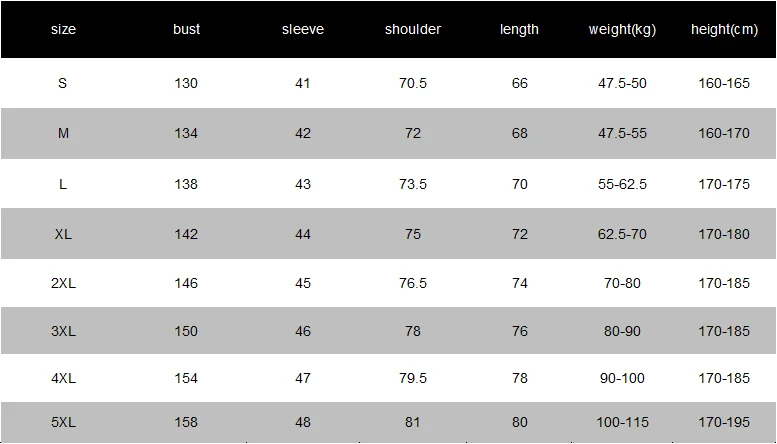
Task: Select the '2XL' size label
Action: pyautogui.click(x=63, y=283)
